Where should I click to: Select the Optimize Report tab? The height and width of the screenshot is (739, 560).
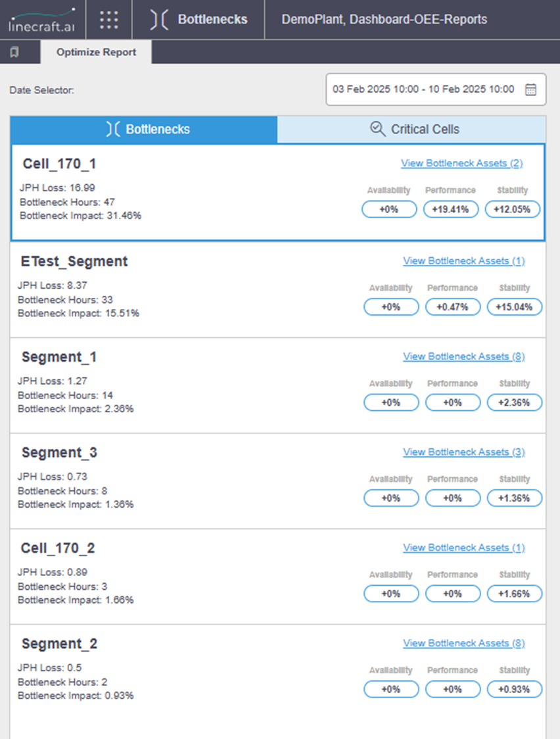pos(96,52)
